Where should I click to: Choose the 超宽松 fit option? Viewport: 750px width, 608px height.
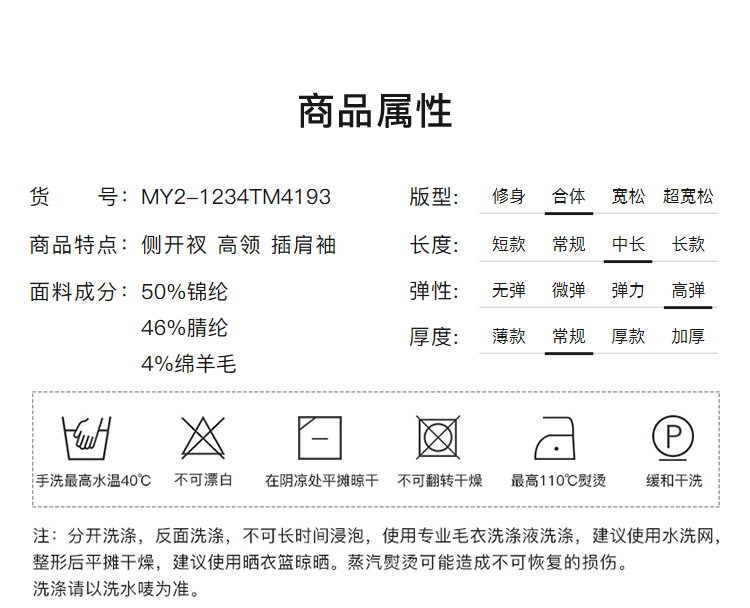pos(688,197)
